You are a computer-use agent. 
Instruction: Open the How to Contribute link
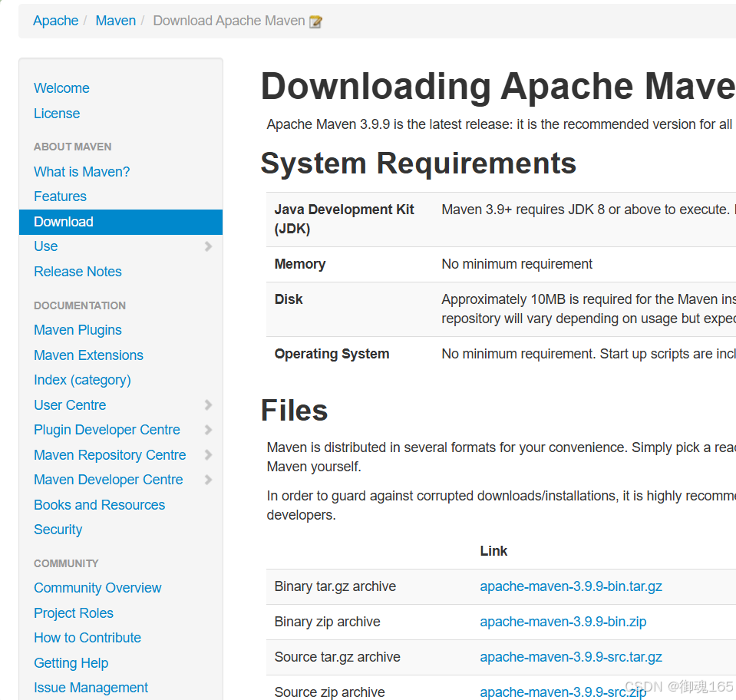pyautogui.click(x=87, y=638)
